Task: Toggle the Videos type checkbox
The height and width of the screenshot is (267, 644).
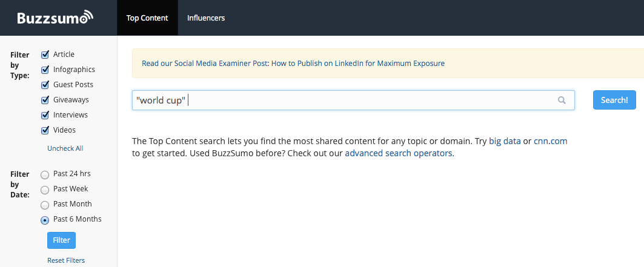Action: pyautogui.click(x=45, y=130)
